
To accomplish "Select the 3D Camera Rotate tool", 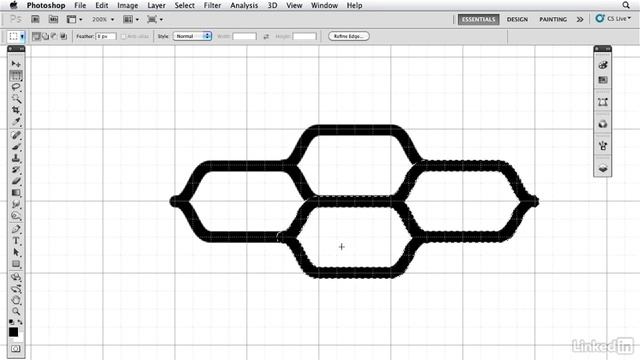I will 16,289.
